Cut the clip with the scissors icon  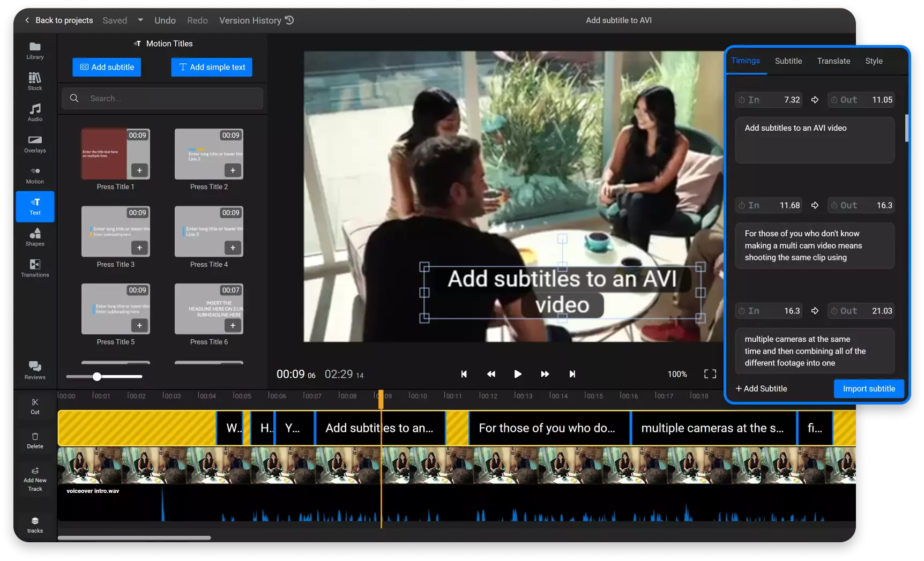[x=34, y=406]
